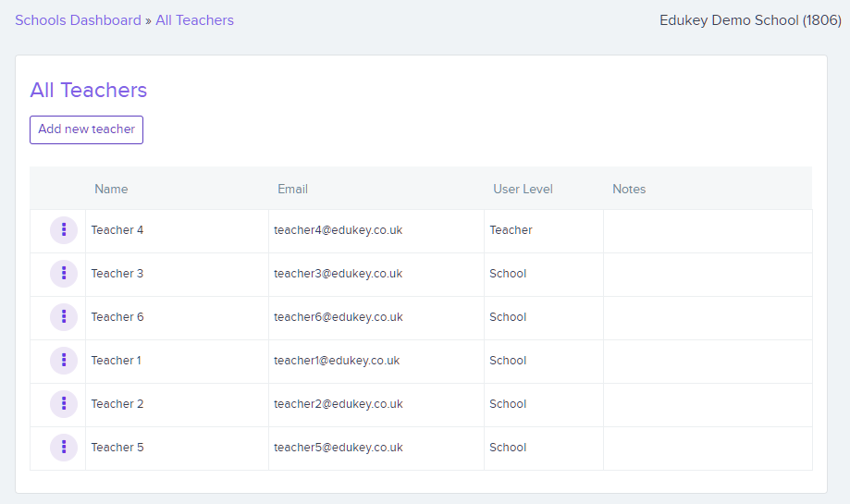Click the All Teachers page heading

click(x=89, y=90)
